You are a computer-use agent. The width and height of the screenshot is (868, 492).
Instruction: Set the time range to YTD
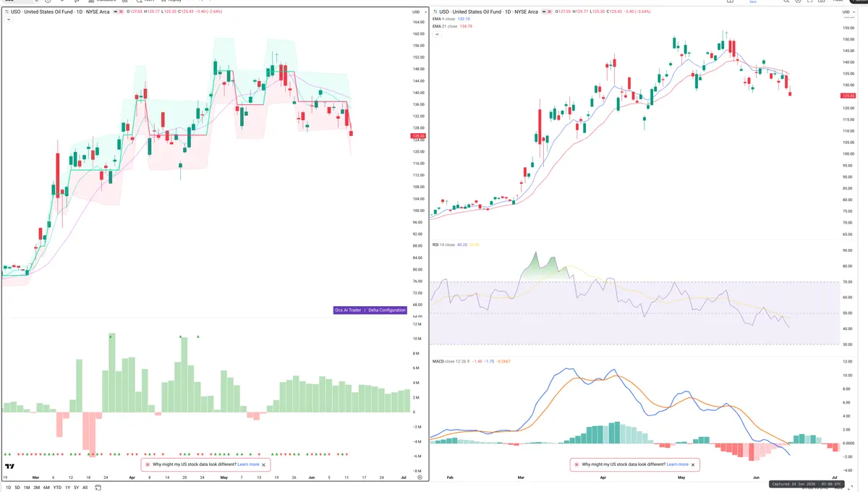point(57,488)
